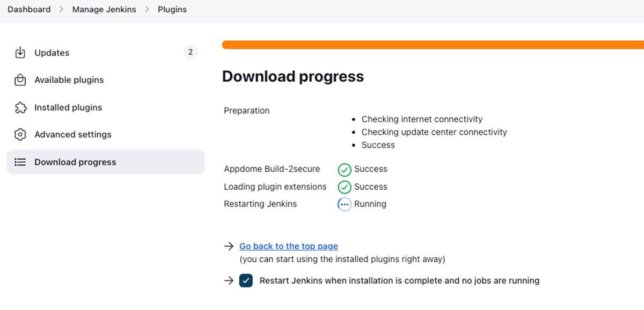The height and width of the screenshot is (310, 644).
Task: Click the Available plugins package icon
Action: click(20, 80)
